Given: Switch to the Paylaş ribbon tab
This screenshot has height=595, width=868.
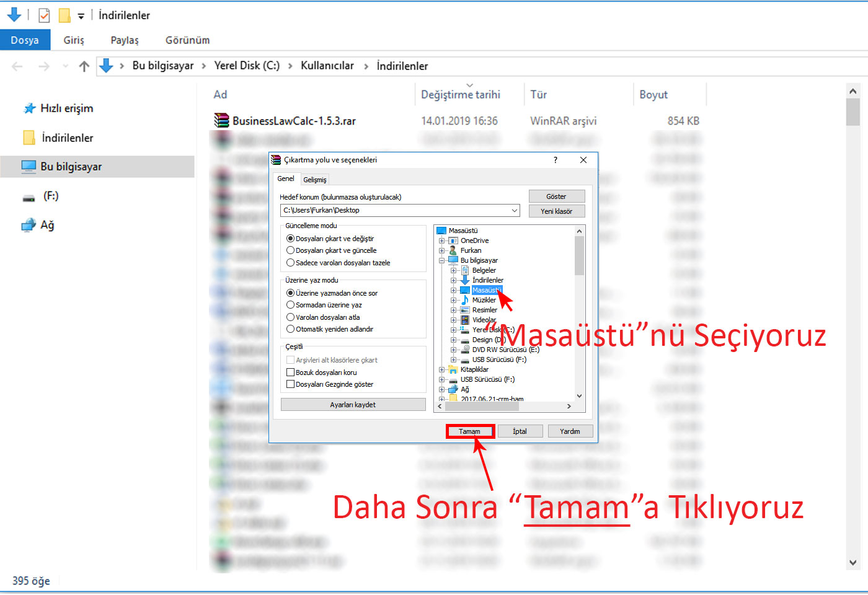Looking at the screenshot, I should coord(125,40).
